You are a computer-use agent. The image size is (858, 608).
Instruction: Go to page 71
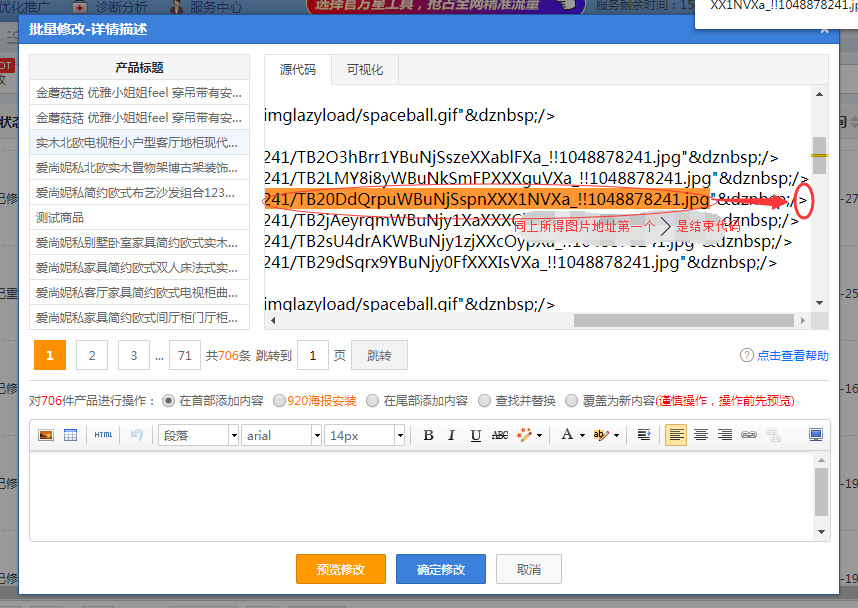(185, 355)
